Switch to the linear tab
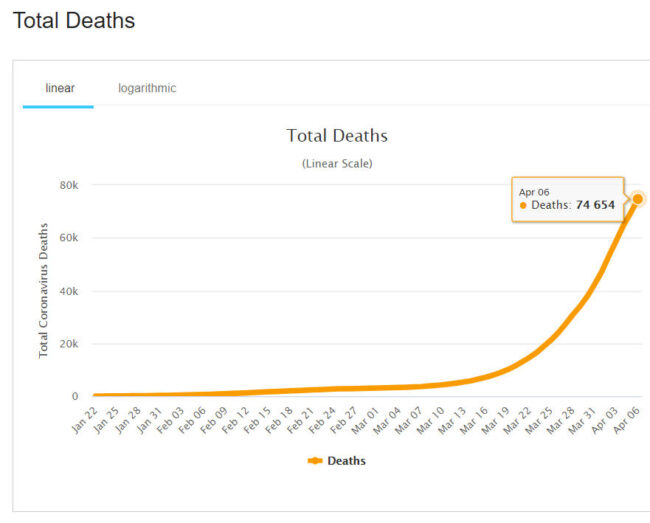Screen dimensions: 650x523 59,88
